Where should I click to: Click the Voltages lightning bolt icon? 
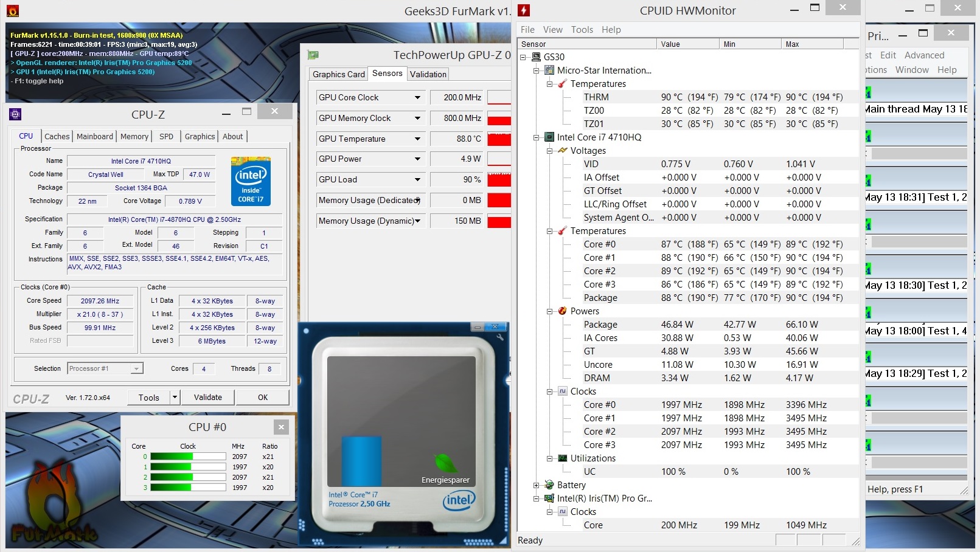(563, 151)
